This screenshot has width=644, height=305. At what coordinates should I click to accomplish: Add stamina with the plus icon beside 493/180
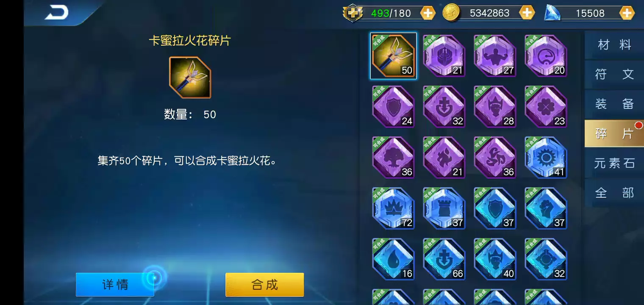pos(427,13)
